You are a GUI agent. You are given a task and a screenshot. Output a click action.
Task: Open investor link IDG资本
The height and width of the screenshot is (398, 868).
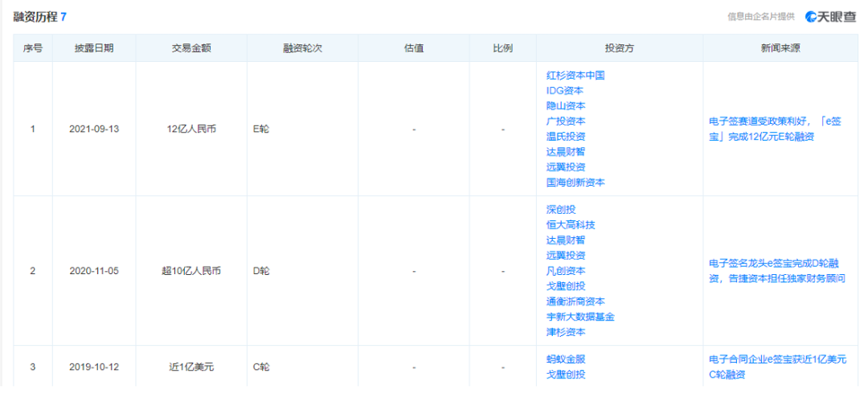pos(564,90)
